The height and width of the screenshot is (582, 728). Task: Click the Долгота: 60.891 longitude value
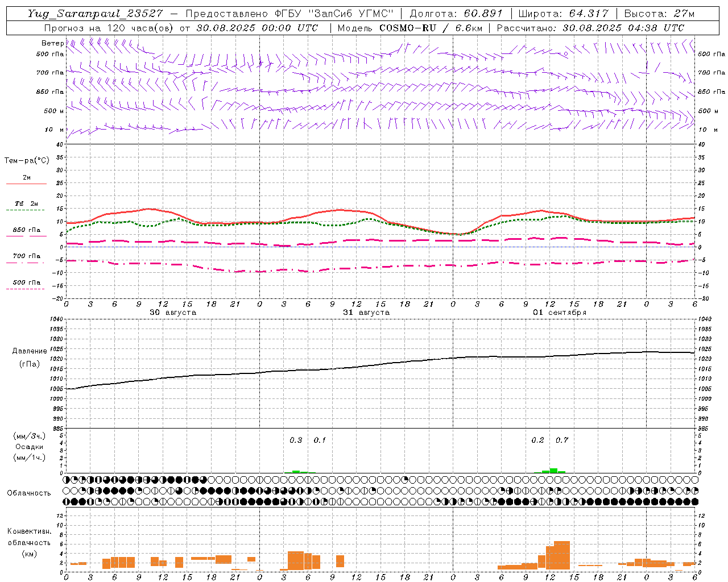pos(456,14)
